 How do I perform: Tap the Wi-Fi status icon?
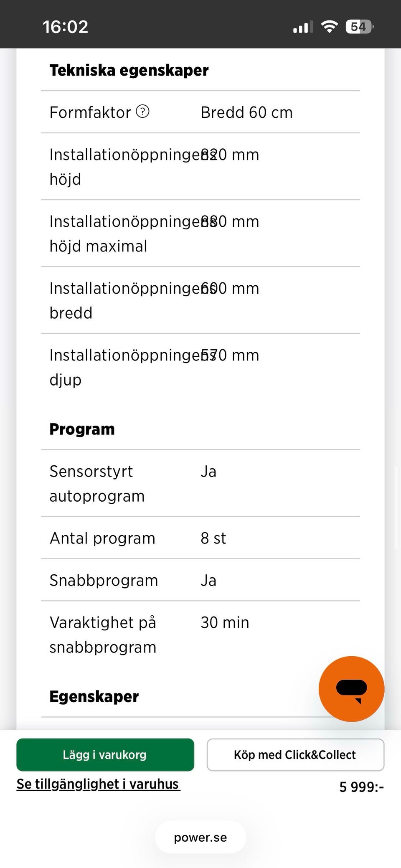pos(330,27)
